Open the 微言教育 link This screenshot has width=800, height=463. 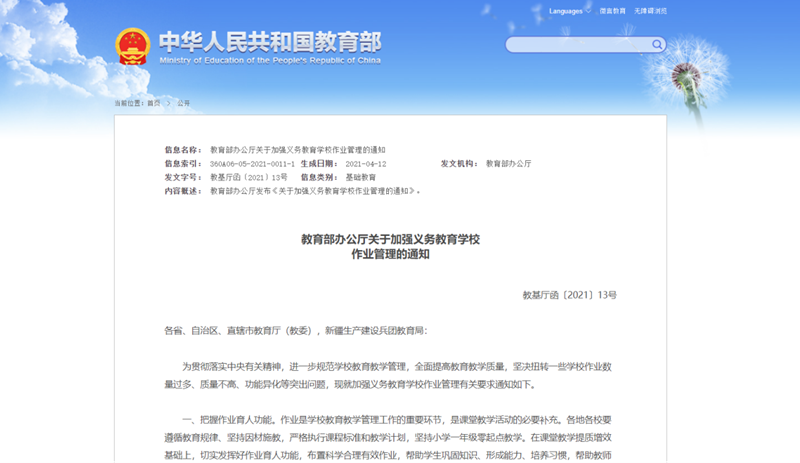point(612,11)
